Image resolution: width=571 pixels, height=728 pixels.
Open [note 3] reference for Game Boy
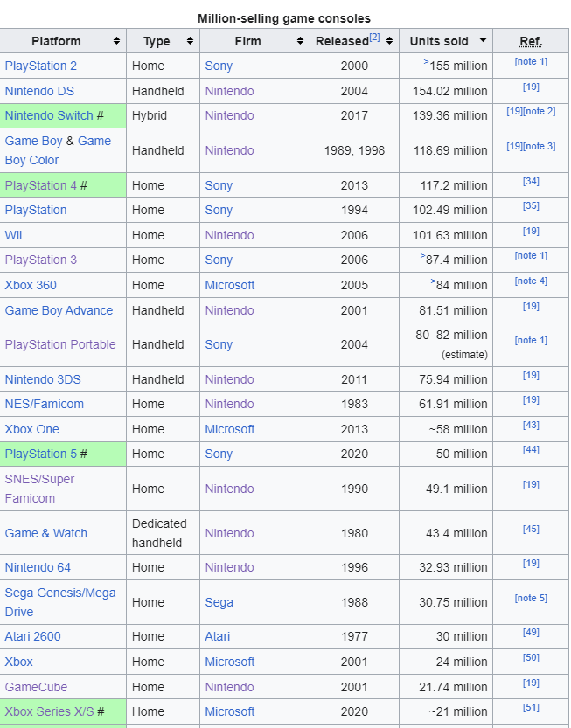pos(539,146)
